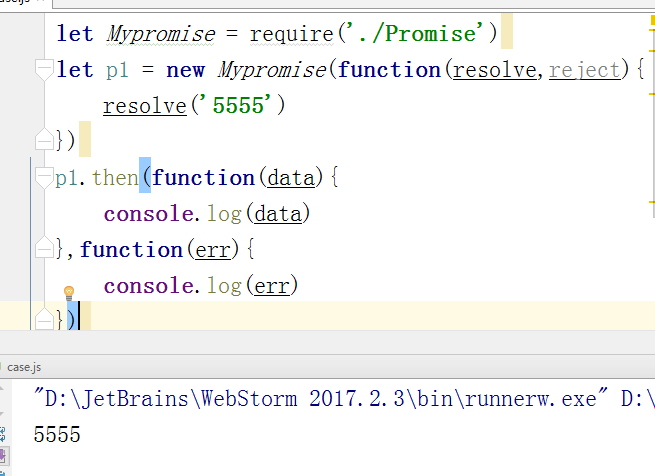Select the case.js tab in run panel
The image size is (655, 476).
click(x=23, y=367)
